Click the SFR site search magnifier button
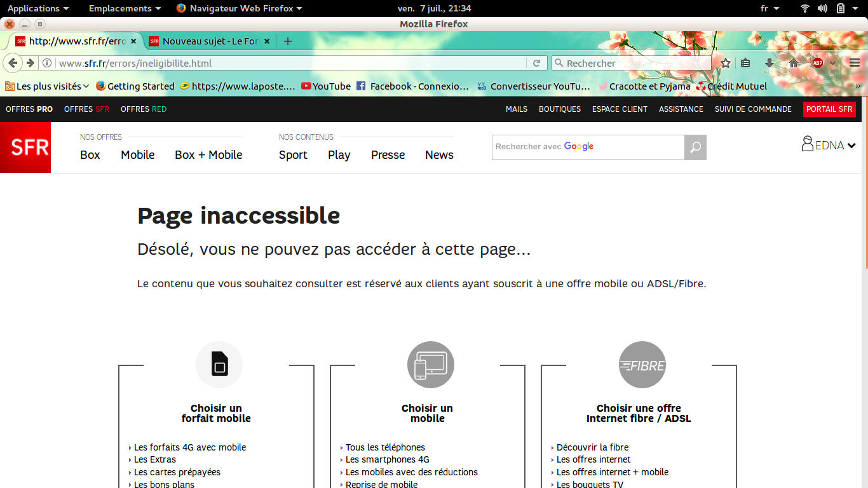 (695, 147)
